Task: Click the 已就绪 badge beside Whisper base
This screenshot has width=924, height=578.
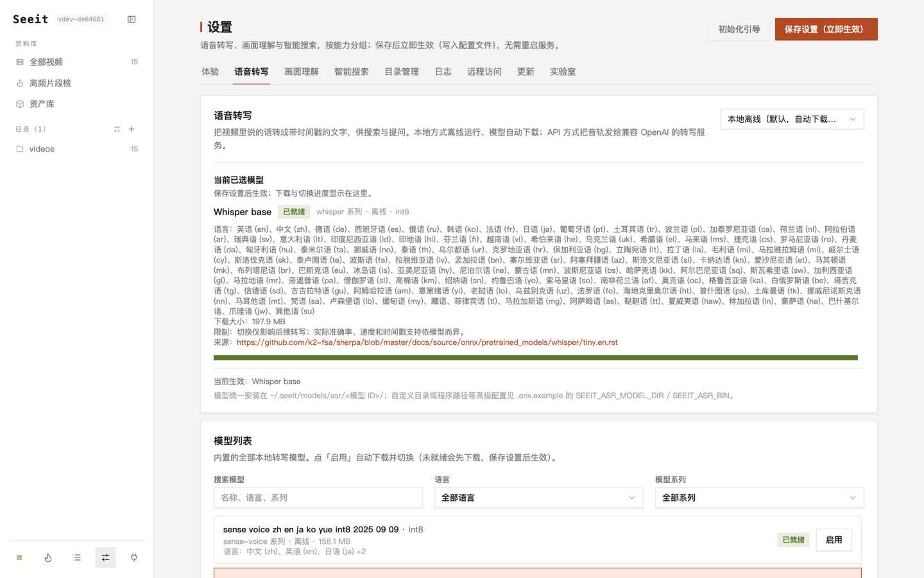Action: point(294,212)
